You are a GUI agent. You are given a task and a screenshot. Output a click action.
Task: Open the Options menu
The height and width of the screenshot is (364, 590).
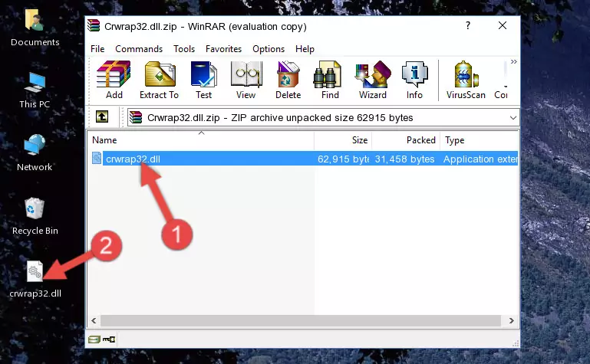click(269, 49)
